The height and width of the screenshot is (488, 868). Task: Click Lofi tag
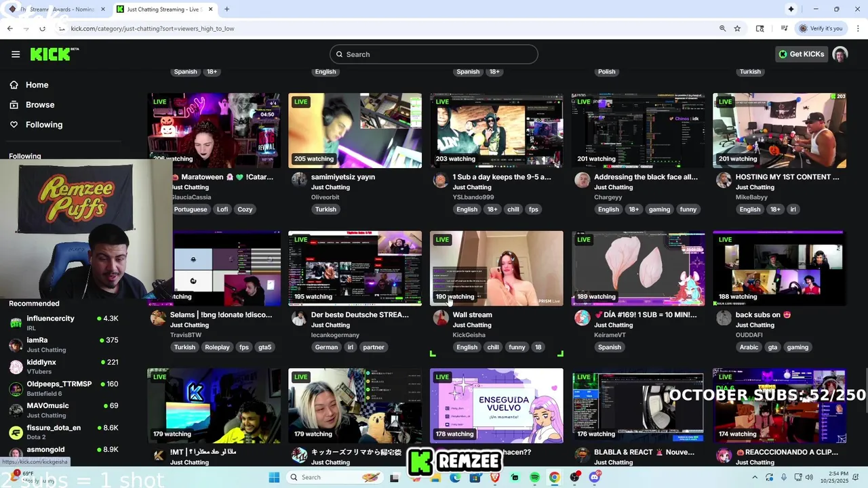coord(222,209)
